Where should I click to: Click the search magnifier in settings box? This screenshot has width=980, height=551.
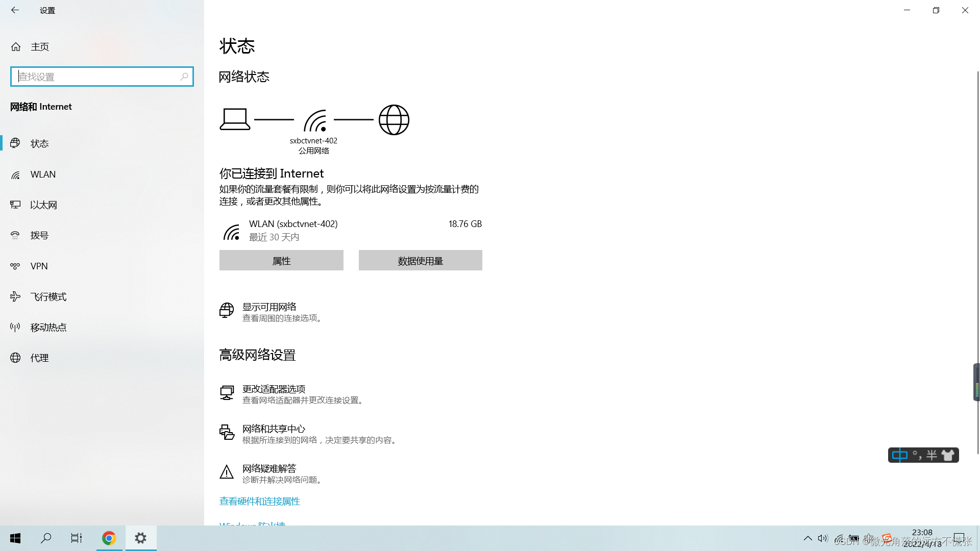(x=184, y=77)
